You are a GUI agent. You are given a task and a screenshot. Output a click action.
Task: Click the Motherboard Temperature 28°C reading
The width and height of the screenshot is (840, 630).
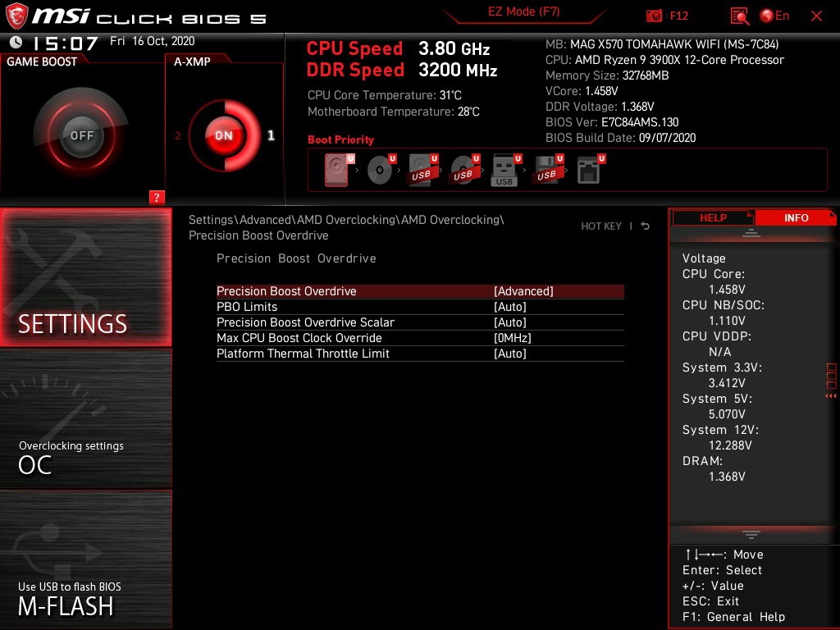394,112
